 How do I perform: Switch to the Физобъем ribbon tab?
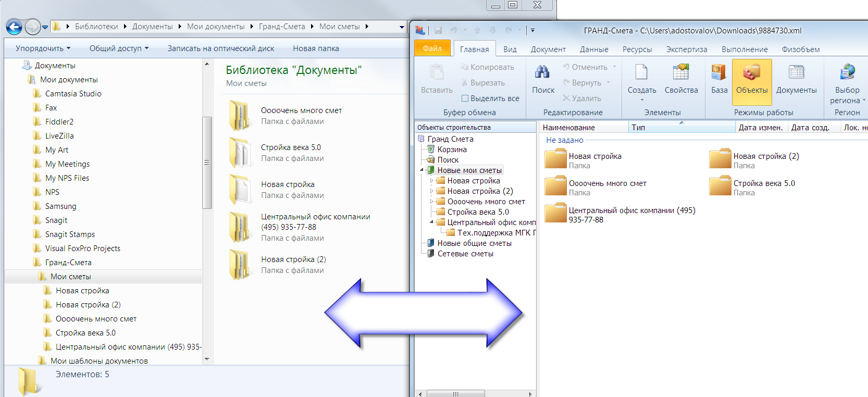pos(801,49)
